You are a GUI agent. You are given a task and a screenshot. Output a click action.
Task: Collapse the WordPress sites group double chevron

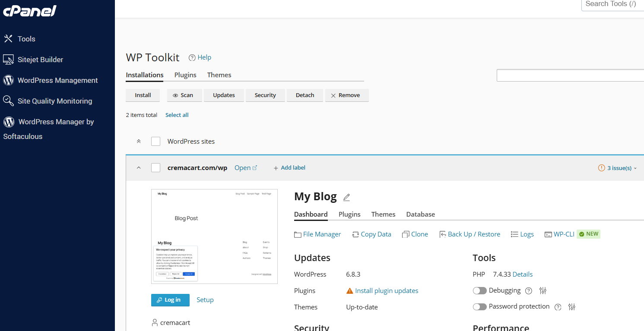tap(139, 142)
